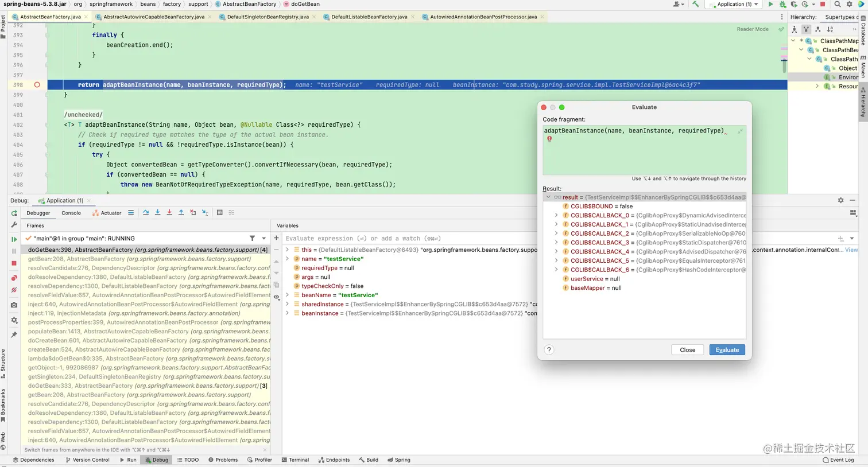The image size is (868, 467).
Task: Collapse the ClassPathMap hierarchy node
Action: coord(793,41)
